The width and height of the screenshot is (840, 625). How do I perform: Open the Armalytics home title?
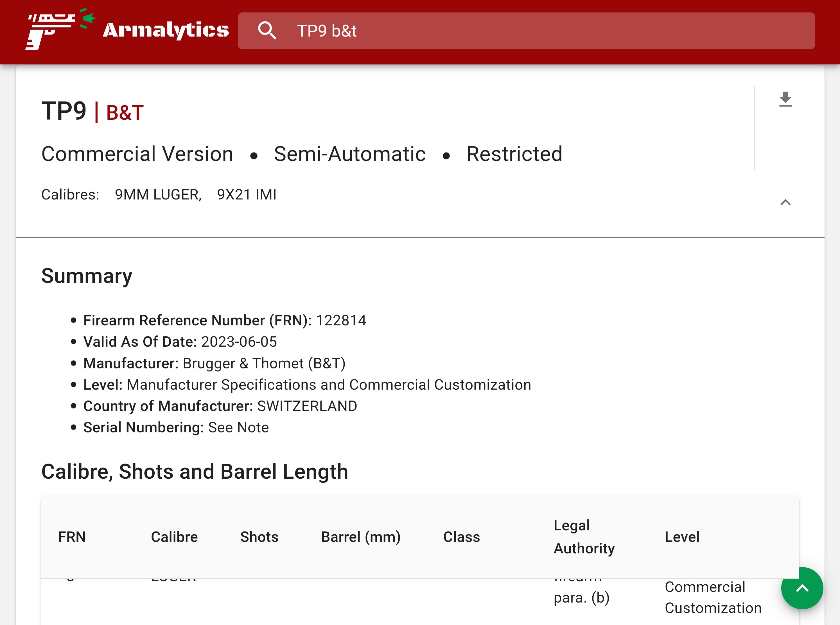point(165,30)
